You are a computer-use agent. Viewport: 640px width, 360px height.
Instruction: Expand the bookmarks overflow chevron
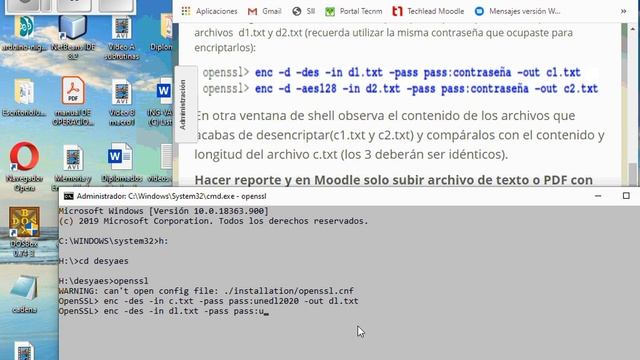[x=623, y=11]
